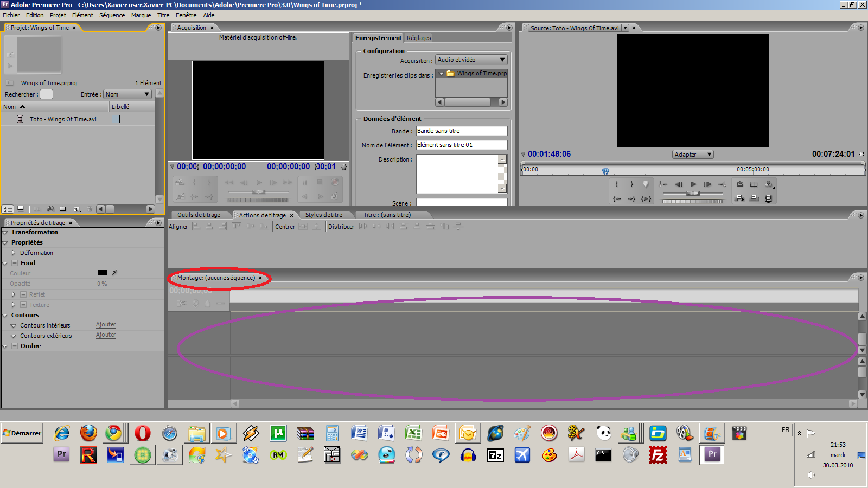The height and width of the screenshot is (488, 868).
Task: Go to Out point in Source monitor
Action: click(x=631, y=199)
